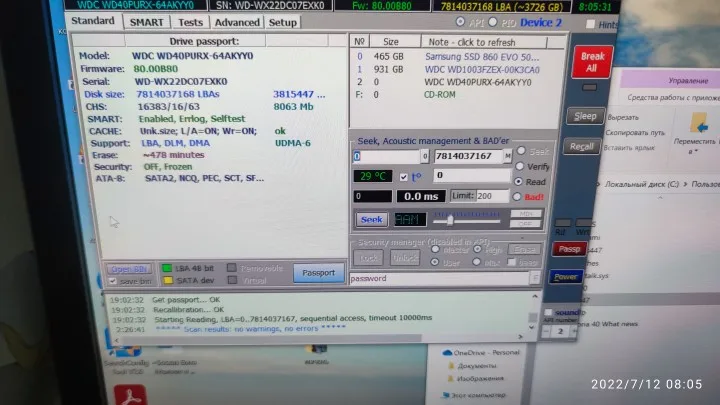Click the AAM acoustic management slider handle
This screenshot has height=405, width=720.
tap(450, 221)
